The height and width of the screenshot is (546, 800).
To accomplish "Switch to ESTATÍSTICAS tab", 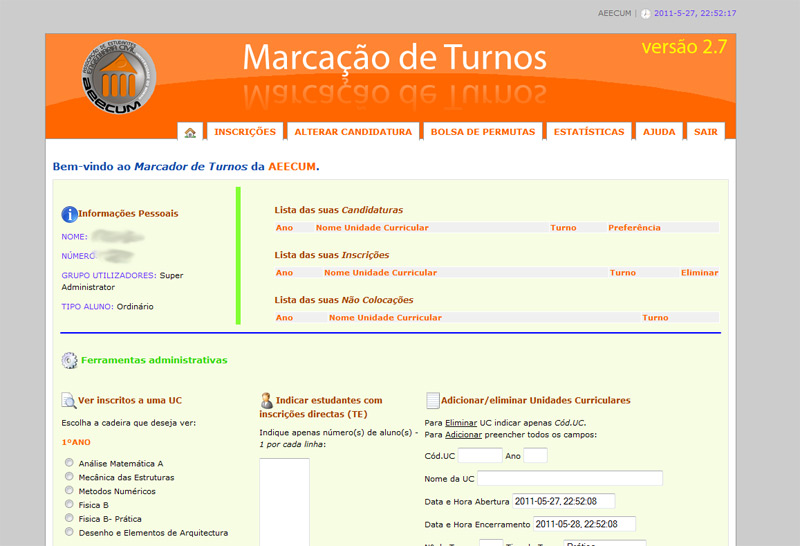I will 589,132.
